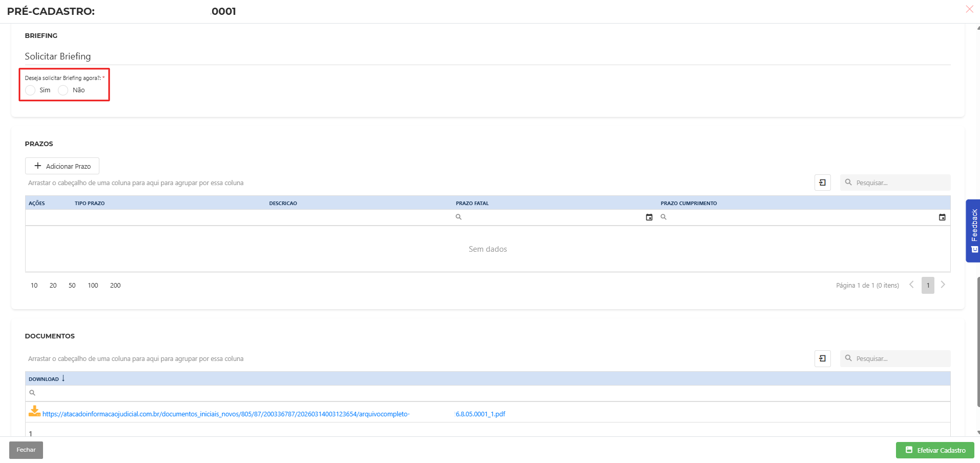Image resolution: width=980 pixels, height=463 pixels.
Task: Click Adicionar Prazo button
Action: (x=62, y=166)
